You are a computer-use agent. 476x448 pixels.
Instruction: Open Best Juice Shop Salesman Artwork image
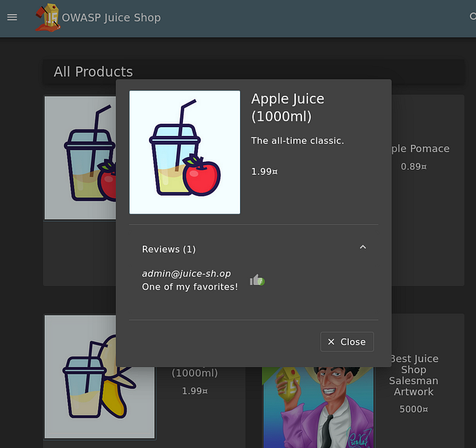318,407
